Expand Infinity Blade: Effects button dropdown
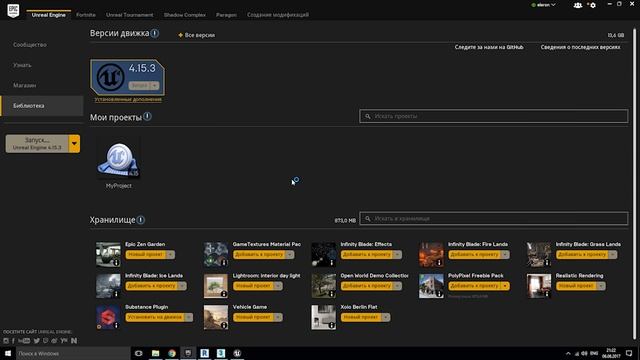This screenshot has height=360, width=640. click(x=397, y=254)
